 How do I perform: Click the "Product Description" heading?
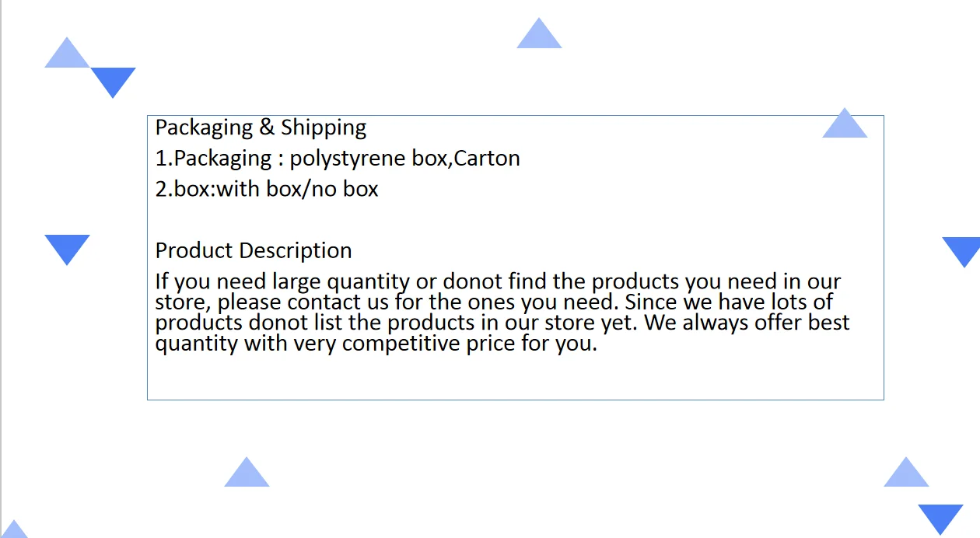pyautogui.click(x=254, y=250)
